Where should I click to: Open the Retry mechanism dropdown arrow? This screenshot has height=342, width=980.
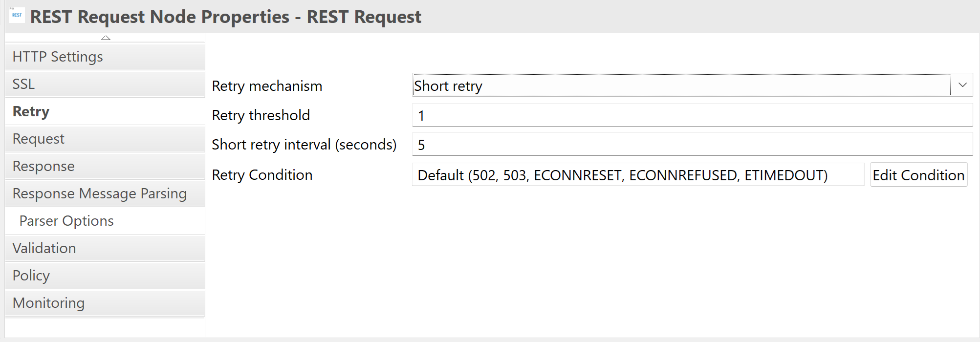(962, 85)
